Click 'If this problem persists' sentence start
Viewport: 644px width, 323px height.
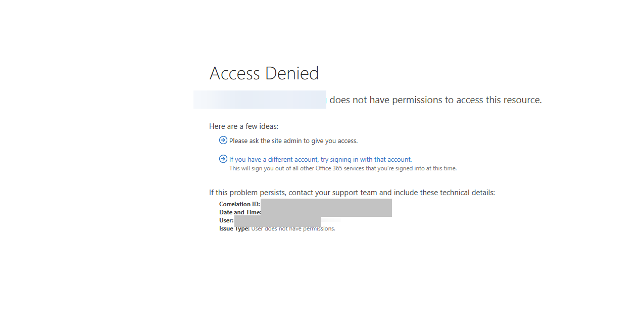pyautogui.click(x=247, y=193)
